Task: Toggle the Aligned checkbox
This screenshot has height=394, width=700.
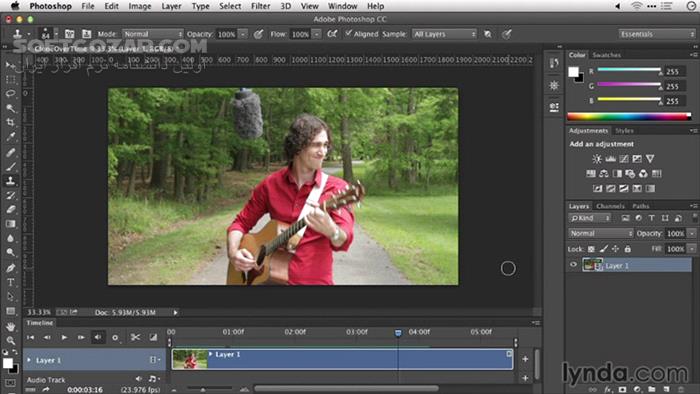Action: click(x=349, y=33)
